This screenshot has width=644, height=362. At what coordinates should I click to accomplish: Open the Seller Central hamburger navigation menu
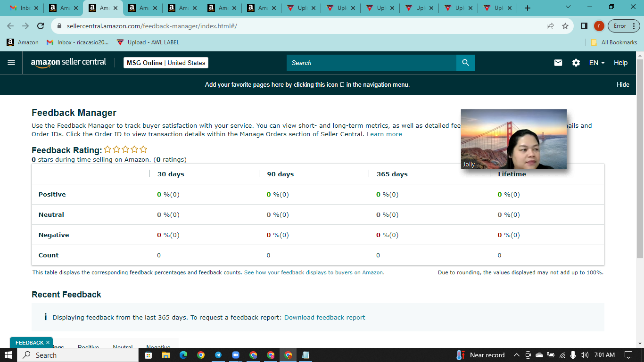click(x=11, y=63)
